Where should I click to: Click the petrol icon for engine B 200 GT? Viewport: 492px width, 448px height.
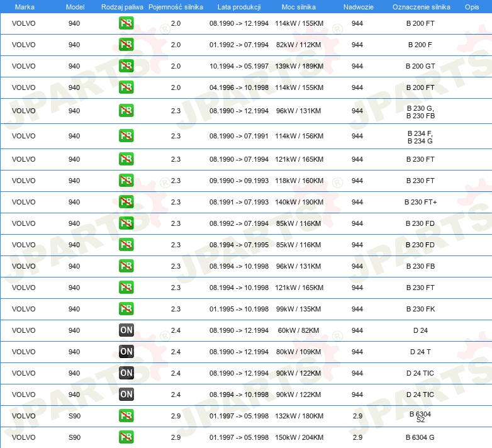(x=126, y=67)
